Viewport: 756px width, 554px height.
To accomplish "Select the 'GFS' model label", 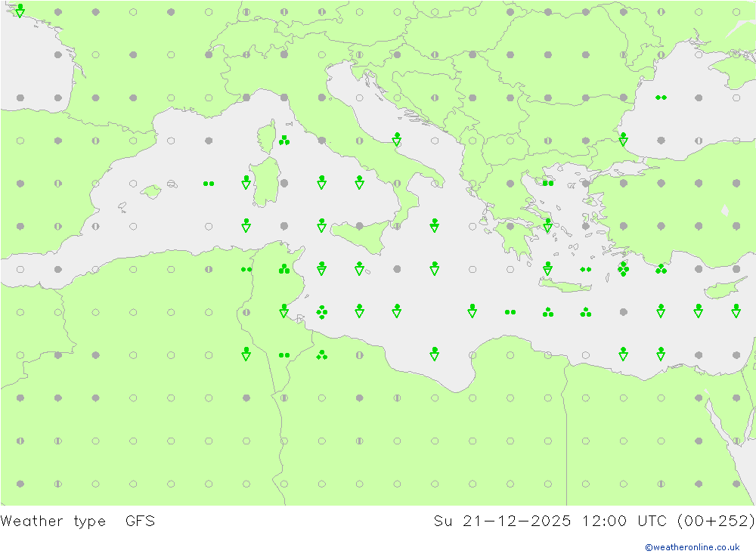I will [140, 521].
